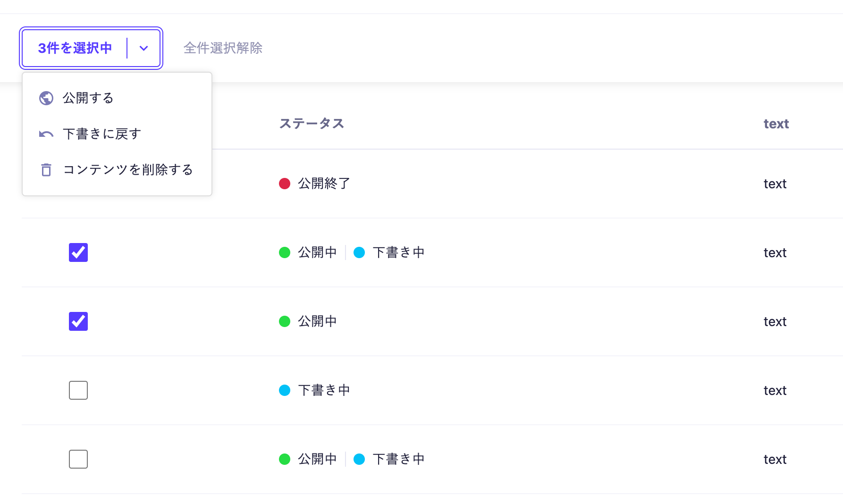Check the checkbox for the 下書き中-only row

pos(78,390)
